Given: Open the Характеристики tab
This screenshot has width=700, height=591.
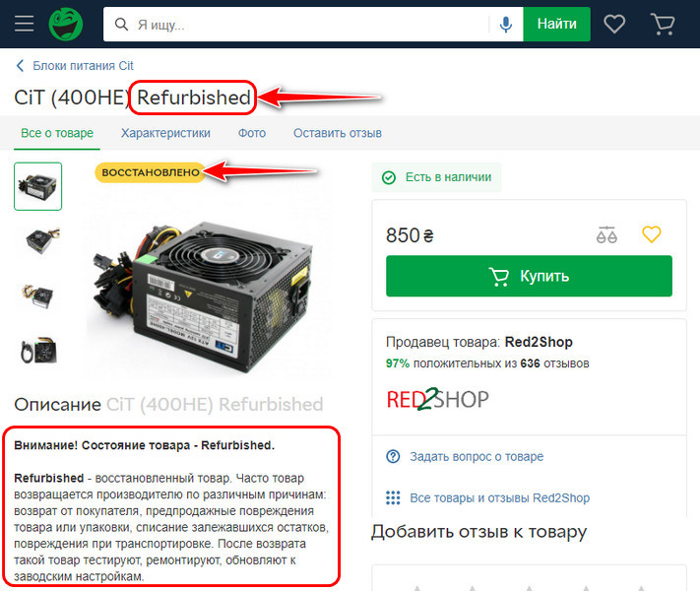Looking at the screenshot, I should [x=165, y=133].
